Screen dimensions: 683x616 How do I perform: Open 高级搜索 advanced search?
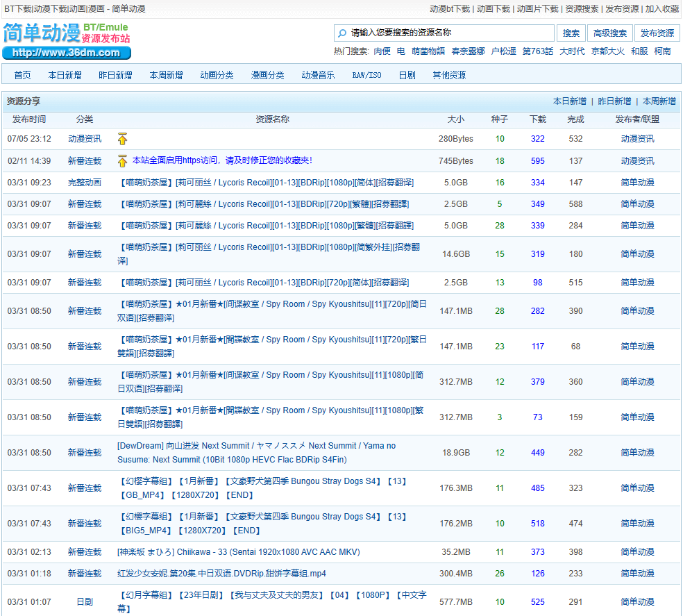point(610,33)
